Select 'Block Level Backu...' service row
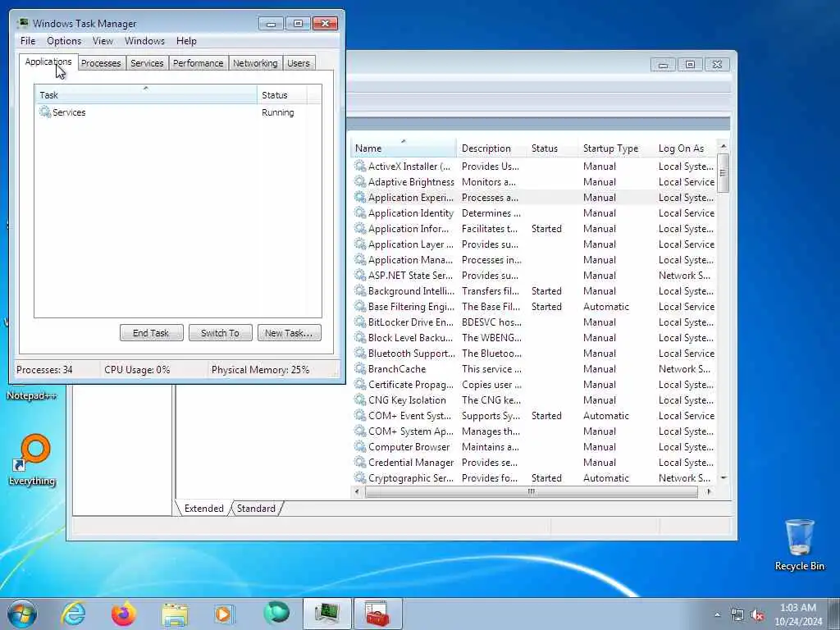This screenshot has width=840, height=630. [x=534, y=337]
